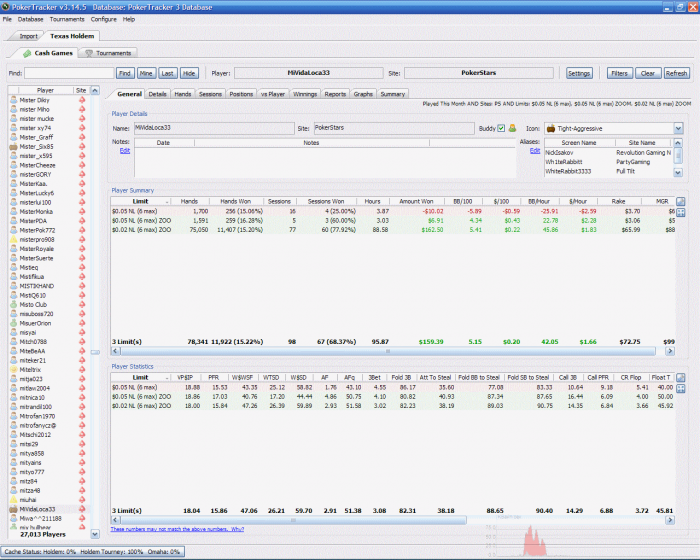The height and width of the screenshot is (560, 700).
Task: Click the Hide button
Action: (189, 73)
